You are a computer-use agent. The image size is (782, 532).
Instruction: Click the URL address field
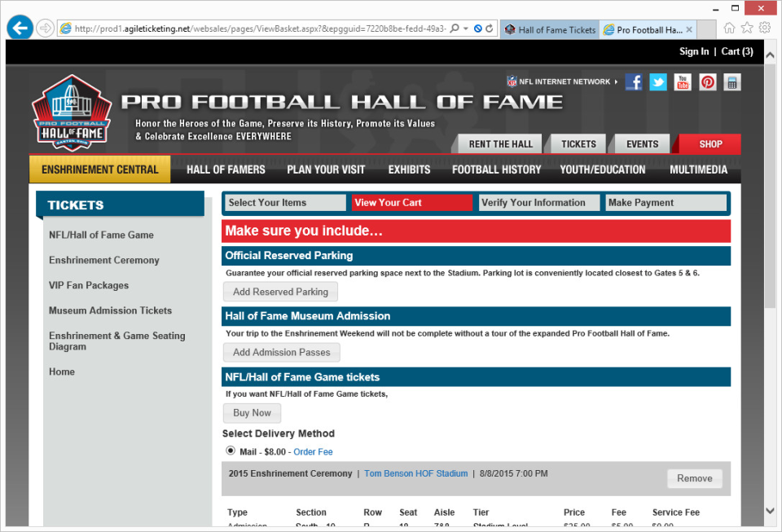coord(259,29)
